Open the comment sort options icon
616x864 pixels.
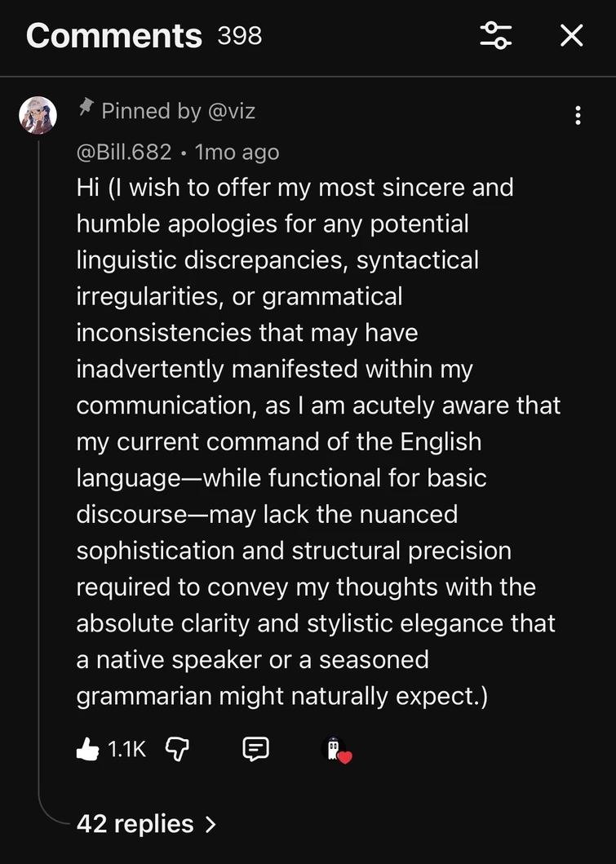(x=496, y=35)
